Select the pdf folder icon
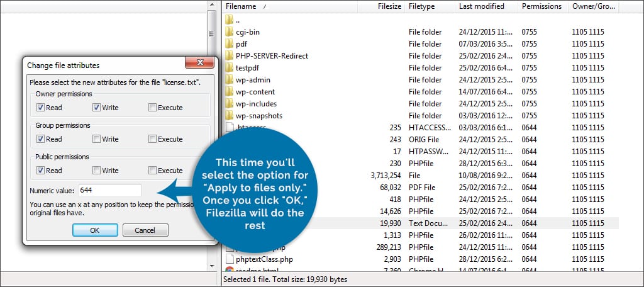The height and width of the screenshot is (287, 644). click(229, 43)
